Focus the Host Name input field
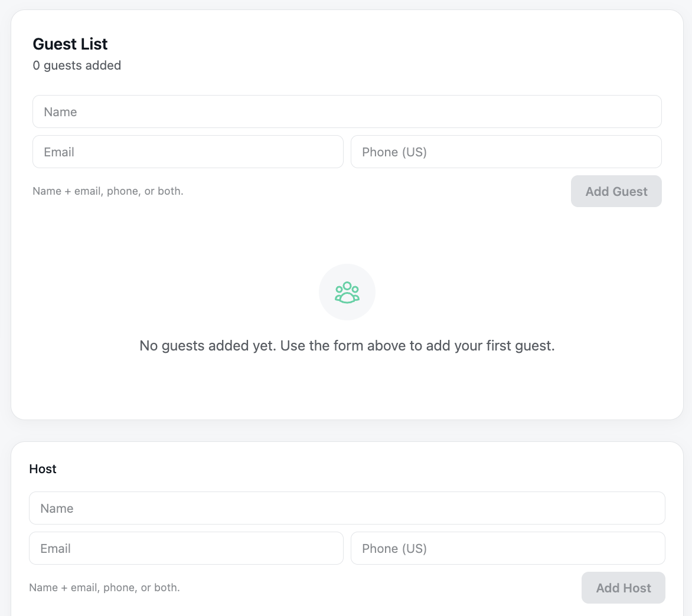 [347, 509]
